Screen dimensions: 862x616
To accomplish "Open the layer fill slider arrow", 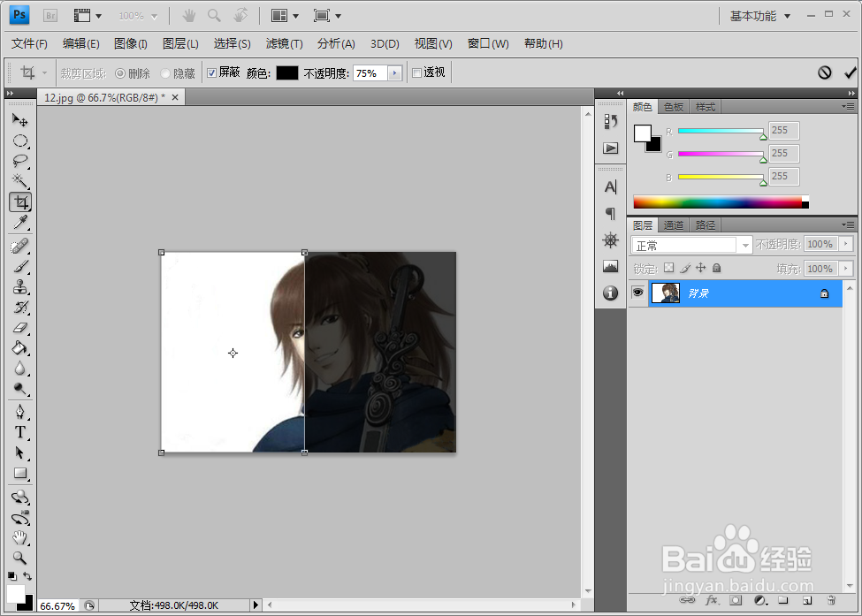I will coord(845,269).
